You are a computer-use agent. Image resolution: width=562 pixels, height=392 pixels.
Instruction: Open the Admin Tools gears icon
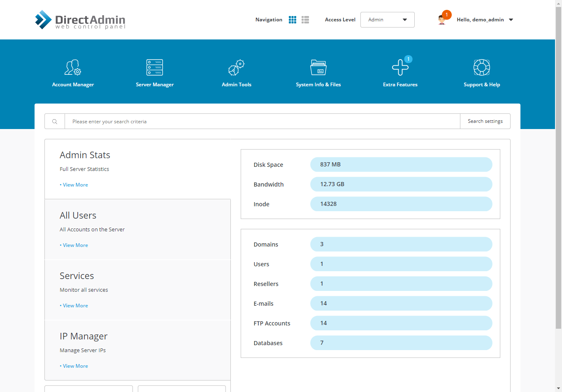coord(237,67)
